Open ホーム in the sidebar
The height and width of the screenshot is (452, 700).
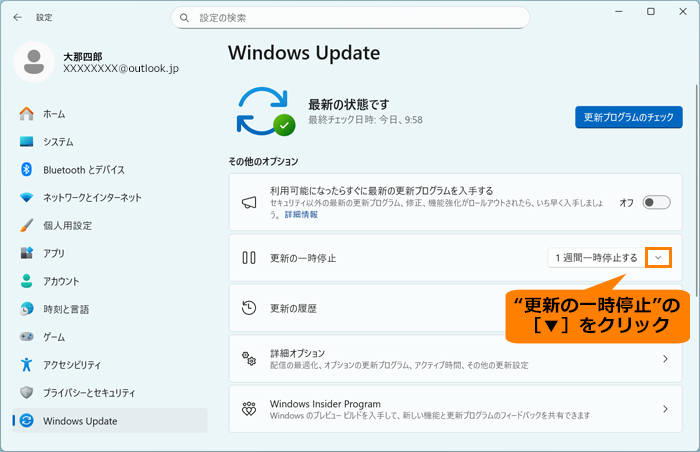coord(110,114)
